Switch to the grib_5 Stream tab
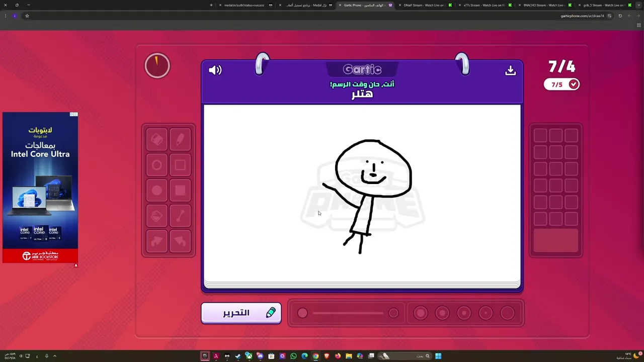Viewport: 644px width, 362px height. [605, 5]
